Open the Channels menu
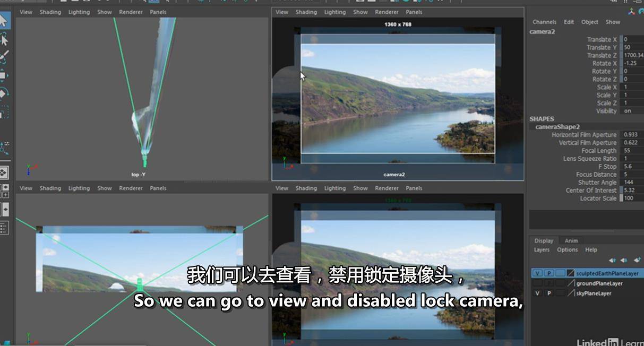This screenshot has width=644, height=346. [x=544, y=22]
